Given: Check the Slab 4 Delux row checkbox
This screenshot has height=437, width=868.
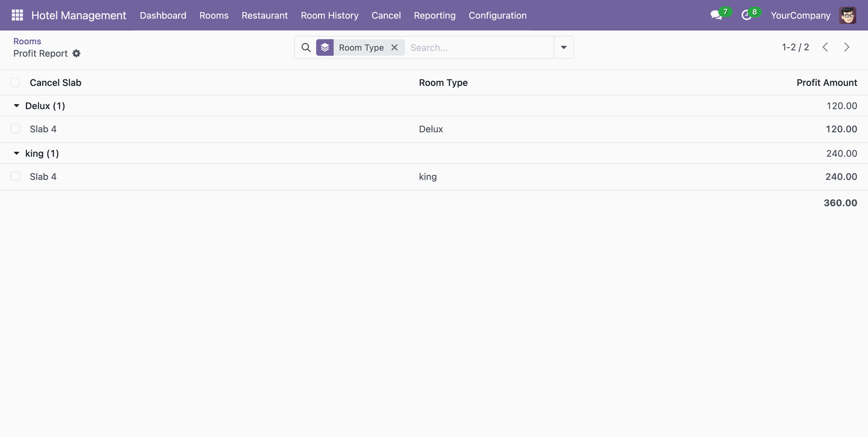Looking at the screenshot, I should [x=15, y=129].
